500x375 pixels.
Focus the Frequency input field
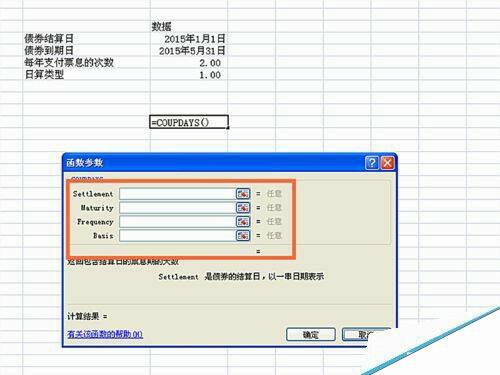177,222
